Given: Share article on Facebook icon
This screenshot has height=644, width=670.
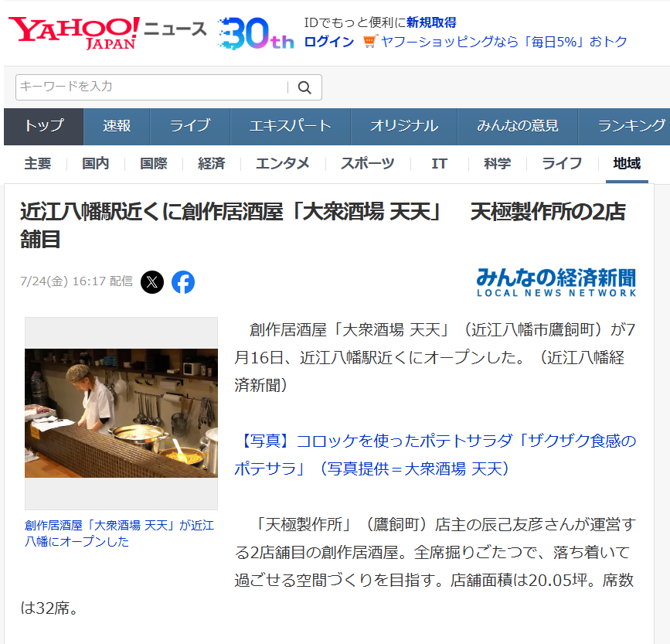Looking at the screenshot, I should coord(183,282).
